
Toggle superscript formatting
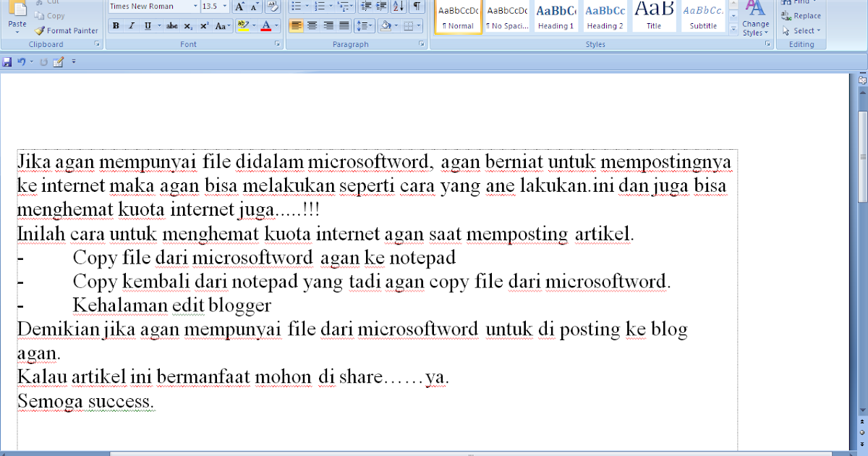204,25
